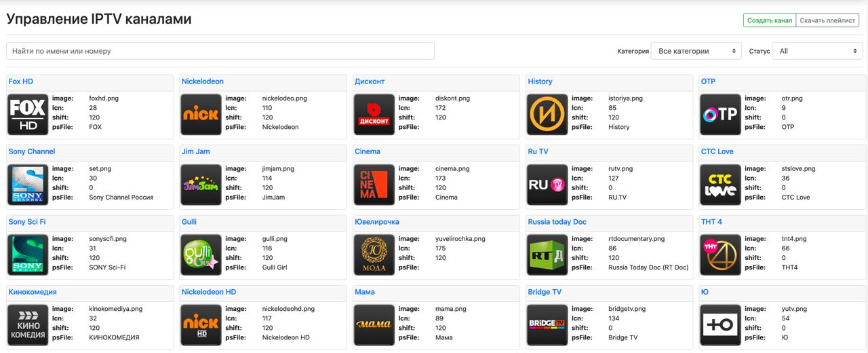Image resolution: width=868 pixels, height=353 pixels.
Task: Click the Nickelodeon orange nick logo
Action: (201, 115)
